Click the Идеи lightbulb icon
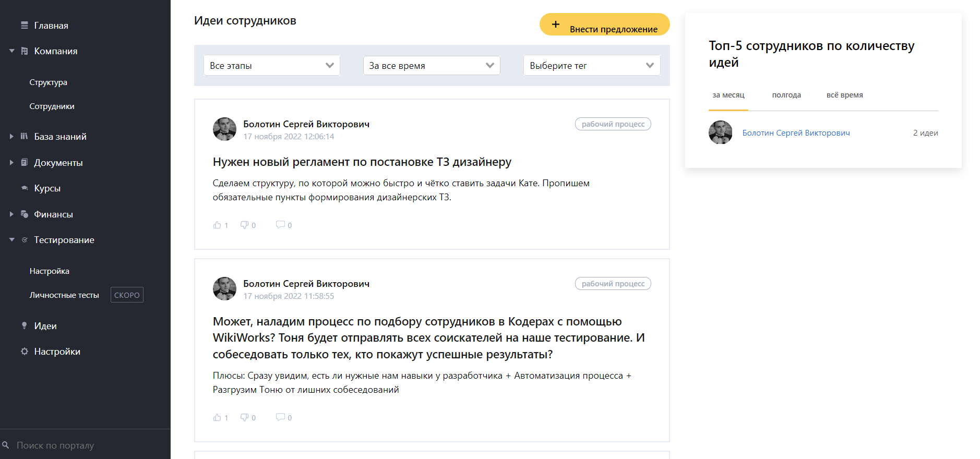 point(25,325)
